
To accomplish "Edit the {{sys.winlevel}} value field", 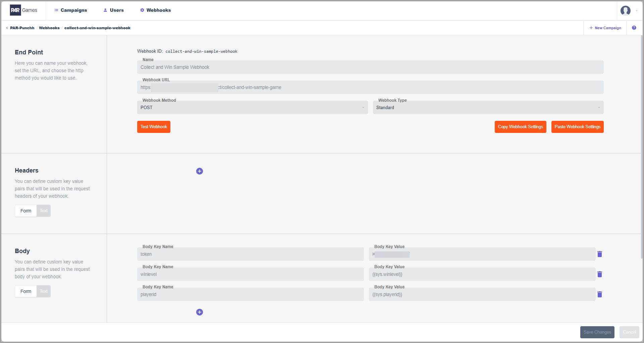I will click(482, 274).
